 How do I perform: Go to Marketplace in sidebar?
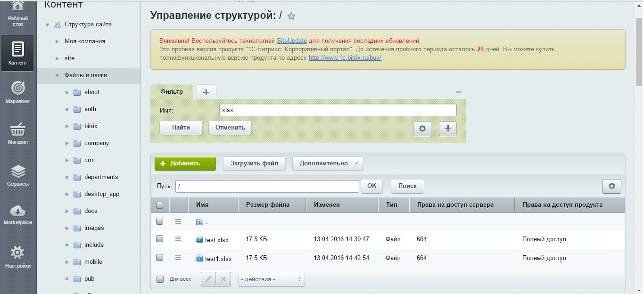click(17, 215)
